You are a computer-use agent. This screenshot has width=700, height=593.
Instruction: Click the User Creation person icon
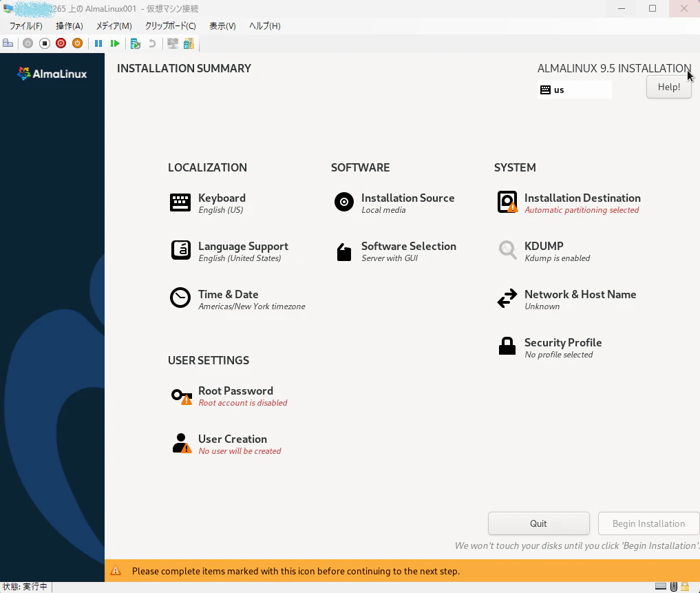pos(181,444)
